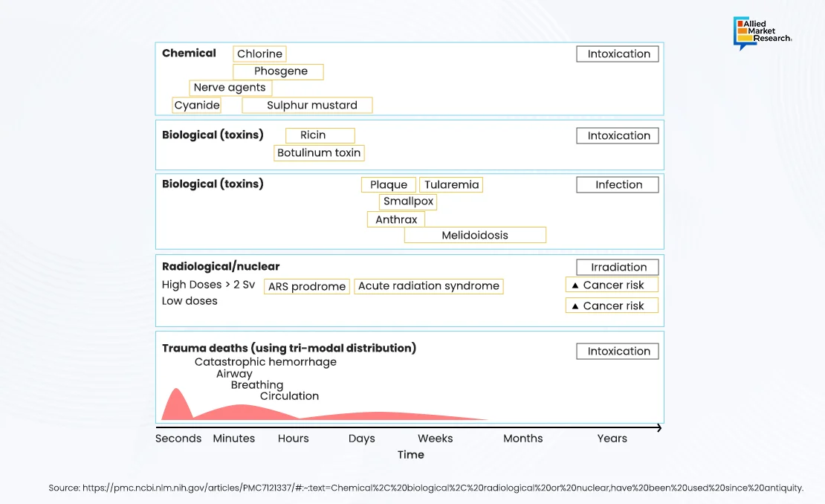Viewport: 825px width, 504px height.
Task: Click the Ricin toxin box
Action: pyautogui.click(x=320, y=135)
